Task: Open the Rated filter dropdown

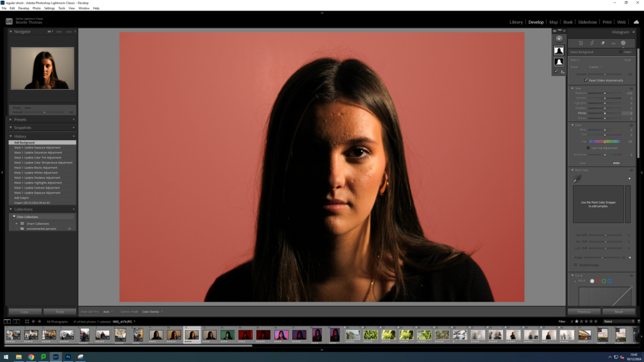Action: pyautogui.click(x=619, y=322)
